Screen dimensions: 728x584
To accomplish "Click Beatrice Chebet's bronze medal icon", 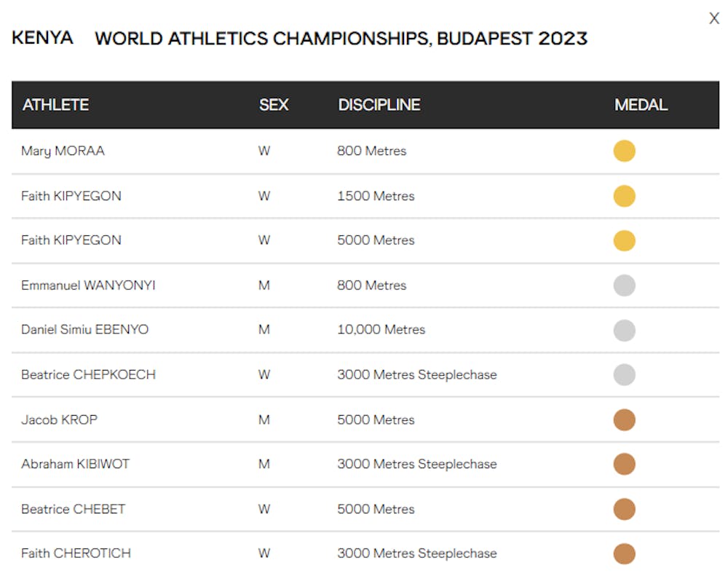I will pos(624,509).
